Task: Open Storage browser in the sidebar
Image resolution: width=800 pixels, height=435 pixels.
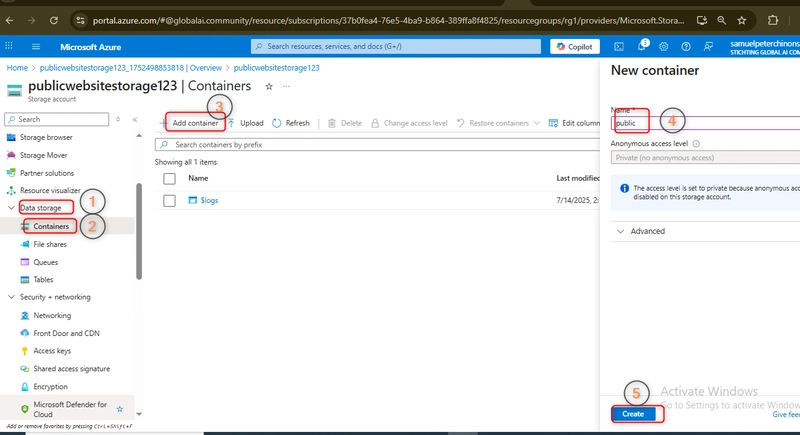Action: [x=46, y=137]
